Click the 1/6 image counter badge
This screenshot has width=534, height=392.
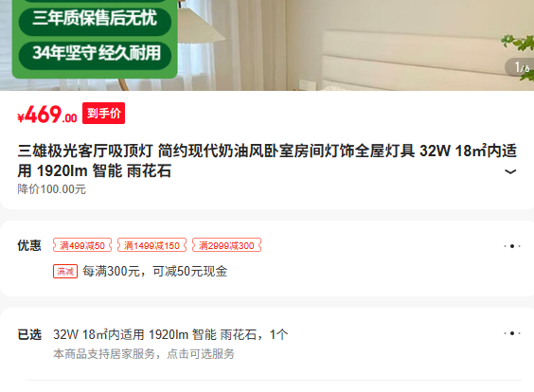(521, 67)
